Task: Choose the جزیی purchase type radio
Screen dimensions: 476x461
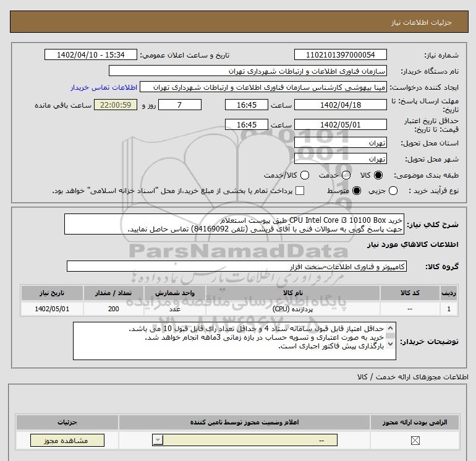Action: (x=393, y=191)
